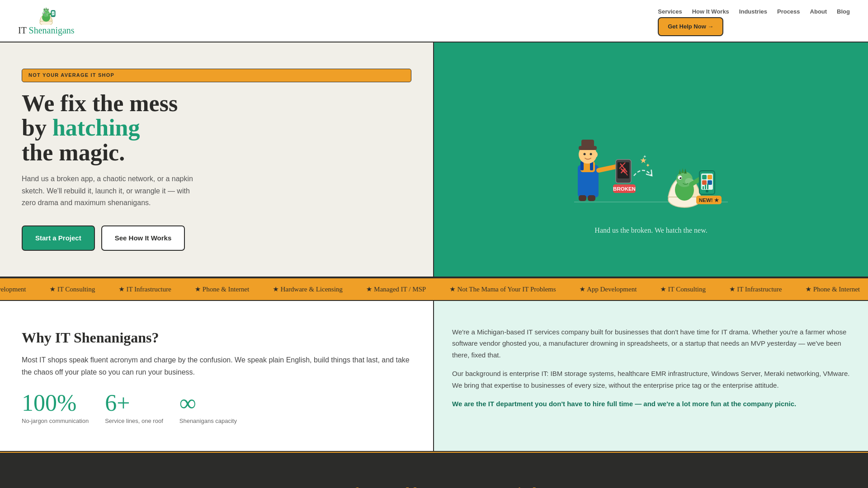This screenshot has width=868, height=488.
Task: Click 'Service lines, one roof' label
Action: coord(134,421)
